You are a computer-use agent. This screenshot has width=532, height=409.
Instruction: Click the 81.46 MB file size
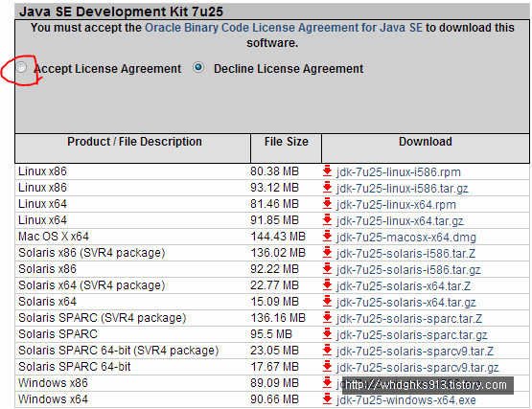[x=274, y=203]
